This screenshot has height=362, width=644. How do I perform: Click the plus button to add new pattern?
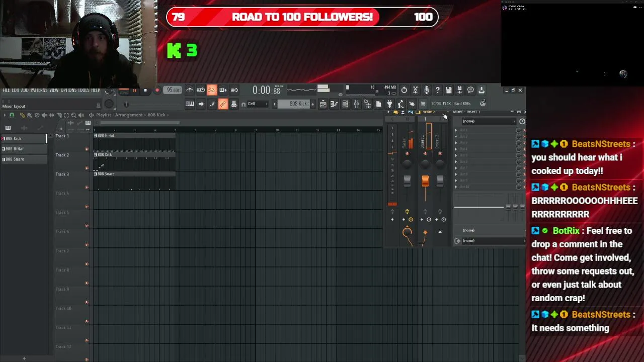pyautogui.click(x=312, y=104)
